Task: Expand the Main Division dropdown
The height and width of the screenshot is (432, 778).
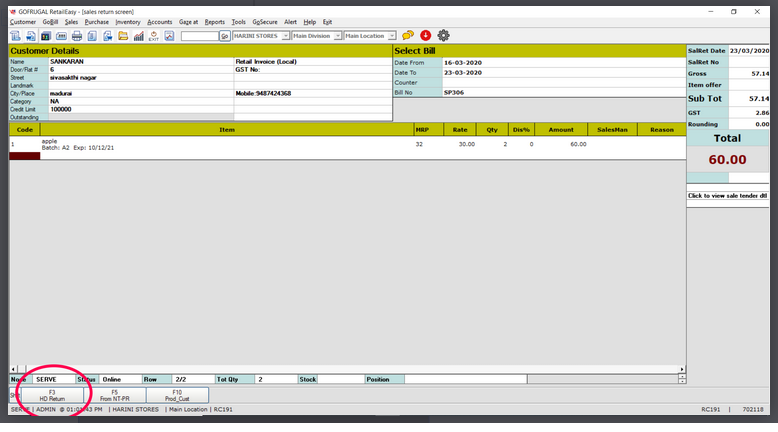Action: [x=337, y=36]
